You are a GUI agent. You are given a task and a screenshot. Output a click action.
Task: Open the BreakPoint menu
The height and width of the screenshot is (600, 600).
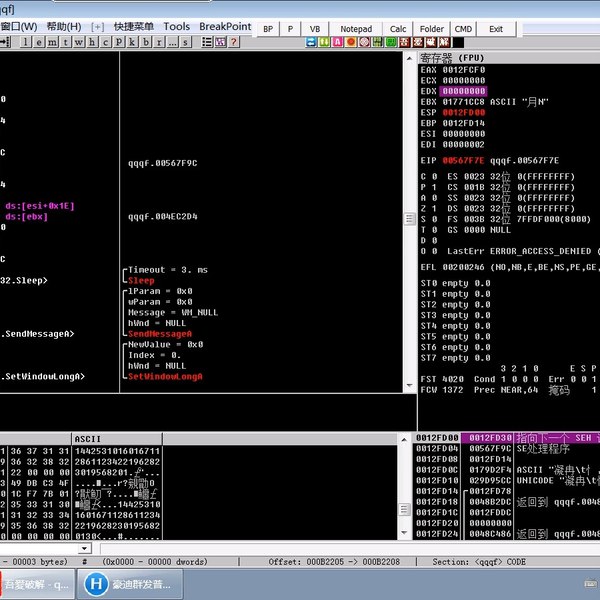[225, 26]
